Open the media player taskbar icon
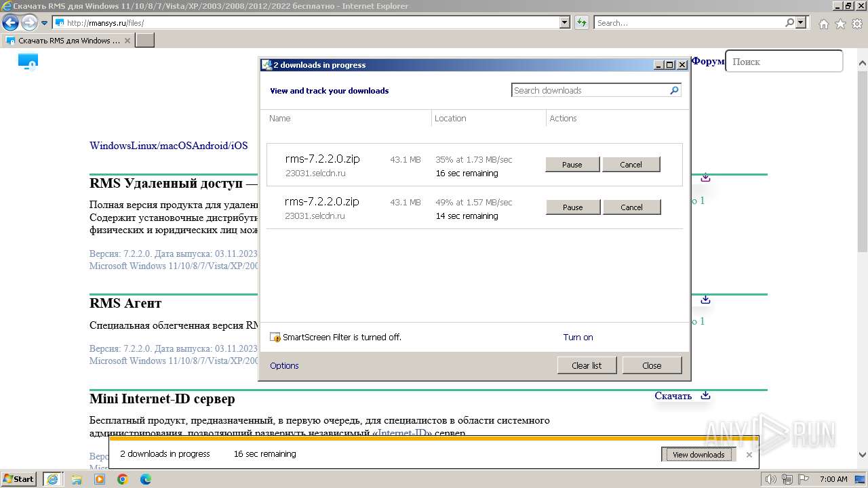 [x=100, y=479]
